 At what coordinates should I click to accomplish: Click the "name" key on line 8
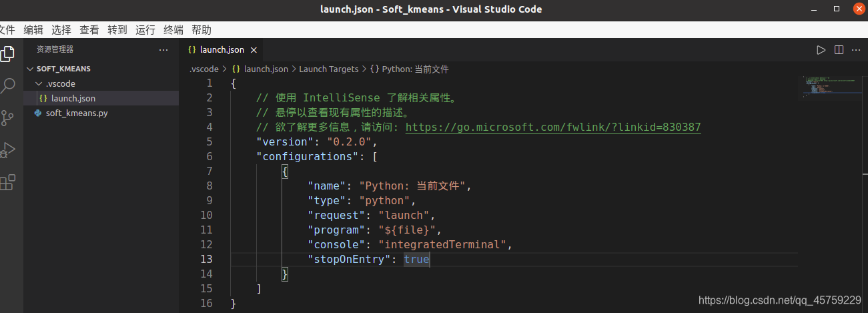coord(327,186)
